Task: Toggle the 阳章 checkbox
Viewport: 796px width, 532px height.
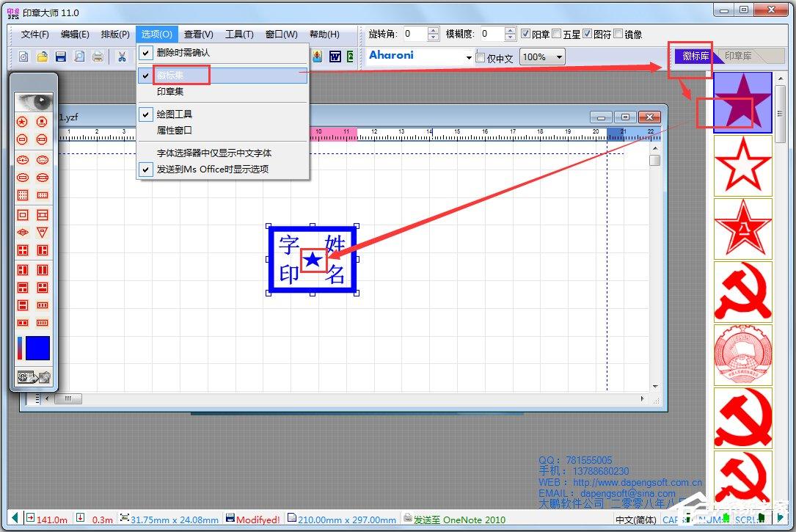Action: tap(526, 34)
